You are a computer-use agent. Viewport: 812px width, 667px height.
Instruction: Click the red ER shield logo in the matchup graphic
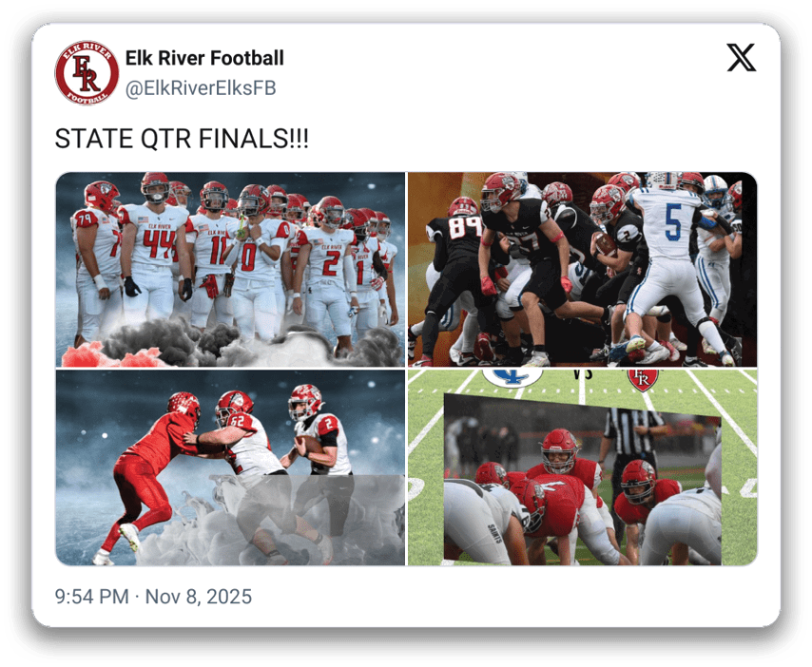[x=642, y=380]
